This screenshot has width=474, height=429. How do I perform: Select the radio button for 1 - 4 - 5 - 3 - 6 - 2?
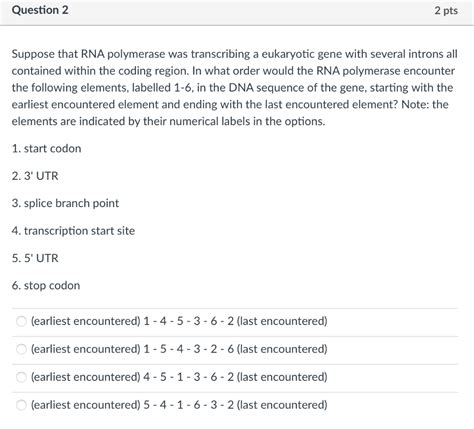(21, 321)
